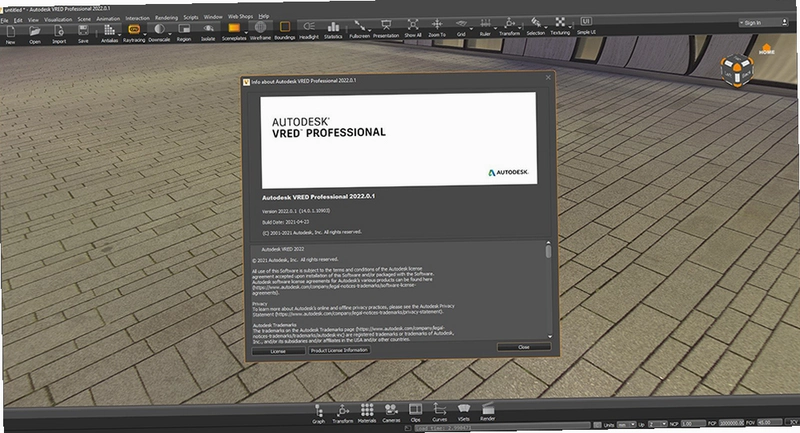The height and width of the screenshot is (433, 800).
Task: Click the Presentation mode icon
Action: pos(386,27)
